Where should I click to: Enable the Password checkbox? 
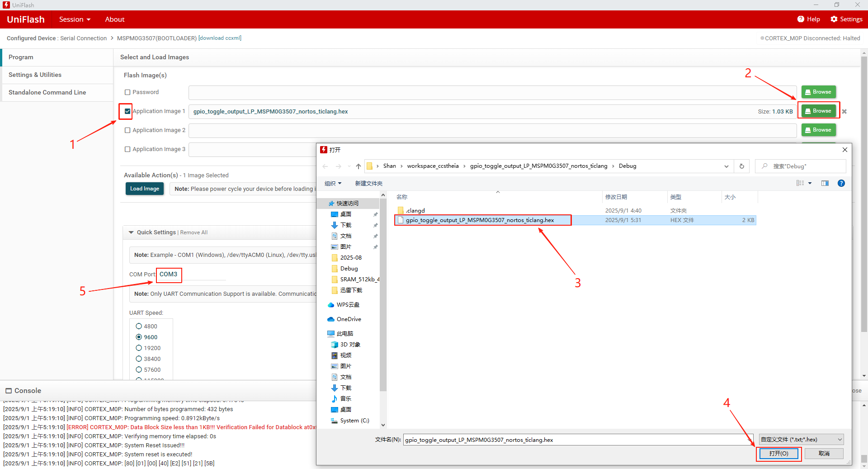[127, 92]
